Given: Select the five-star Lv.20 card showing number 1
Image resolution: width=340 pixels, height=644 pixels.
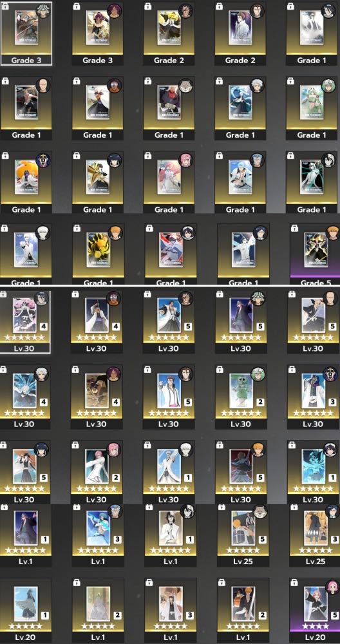Looking at the screenshot, I should (26, 611).
